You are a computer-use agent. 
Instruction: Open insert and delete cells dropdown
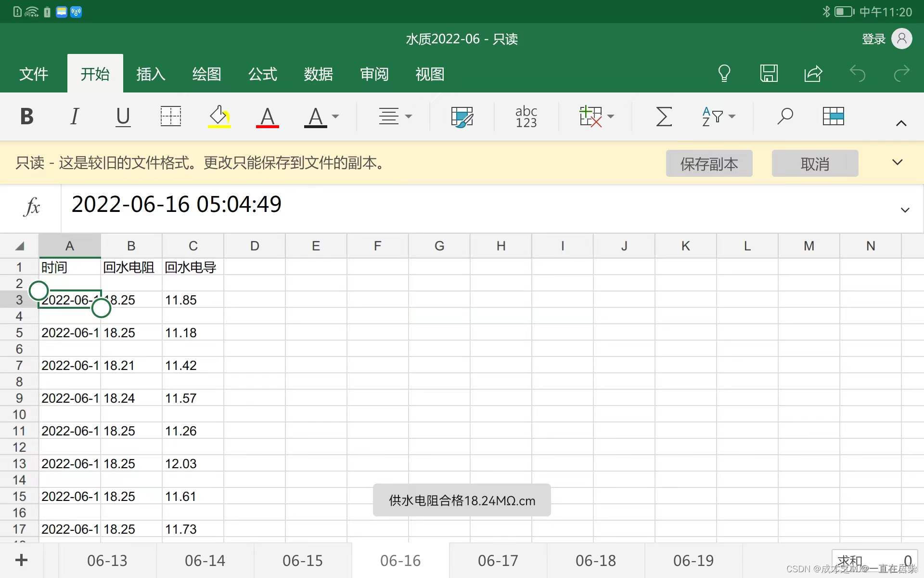coord(597,117)
